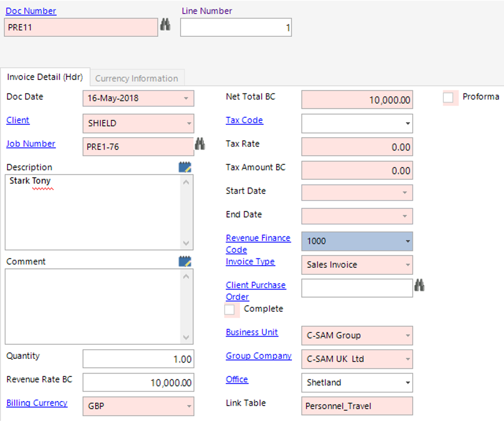
Task: Open the Doc Date picker dropdown
Action: [x=187, y=99]
